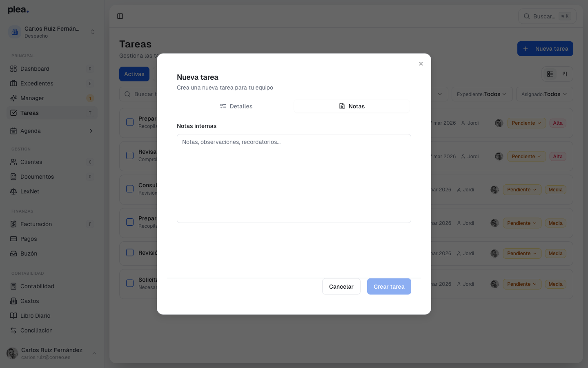Open Contabilidad in the sidebar
The width and height of the screenshot is (588, 368).
[x=52, y=286]
